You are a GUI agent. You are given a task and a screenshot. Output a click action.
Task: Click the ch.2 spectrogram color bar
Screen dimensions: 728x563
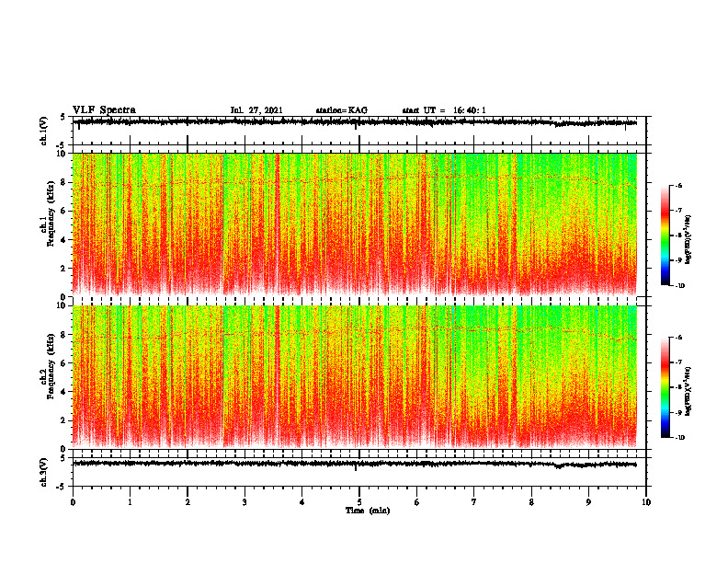[x=665, y=387]
